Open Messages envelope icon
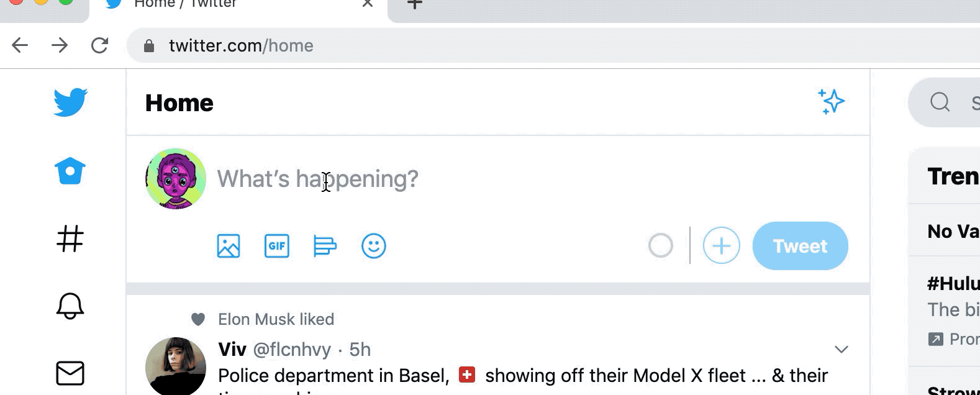Screen dimensions: 980x395 click(70, 373)
